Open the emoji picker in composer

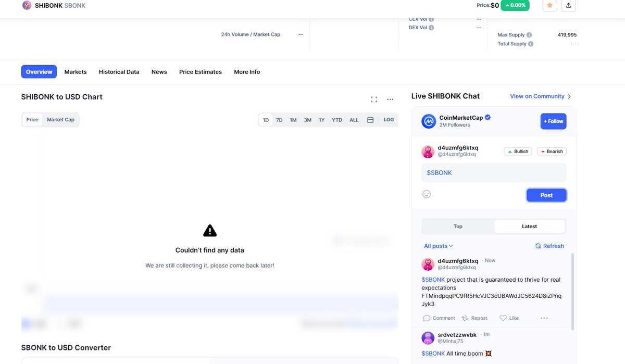click(427, 194)
